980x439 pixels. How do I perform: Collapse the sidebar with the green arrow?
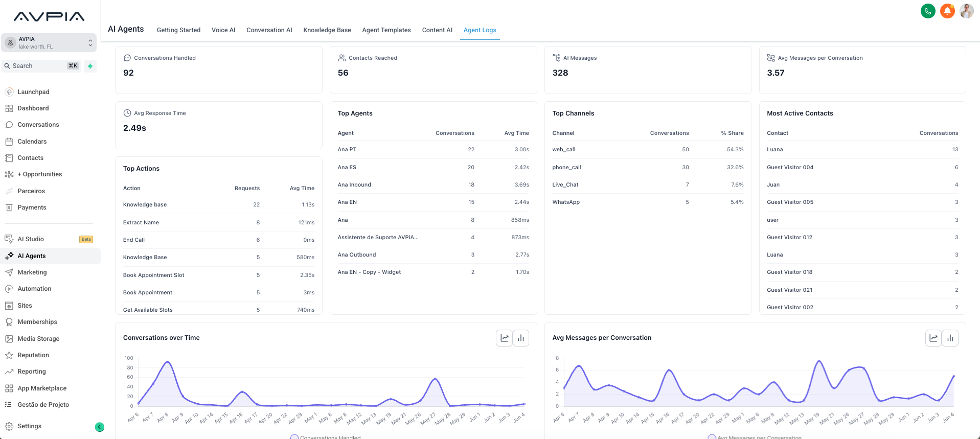[100, 427]
